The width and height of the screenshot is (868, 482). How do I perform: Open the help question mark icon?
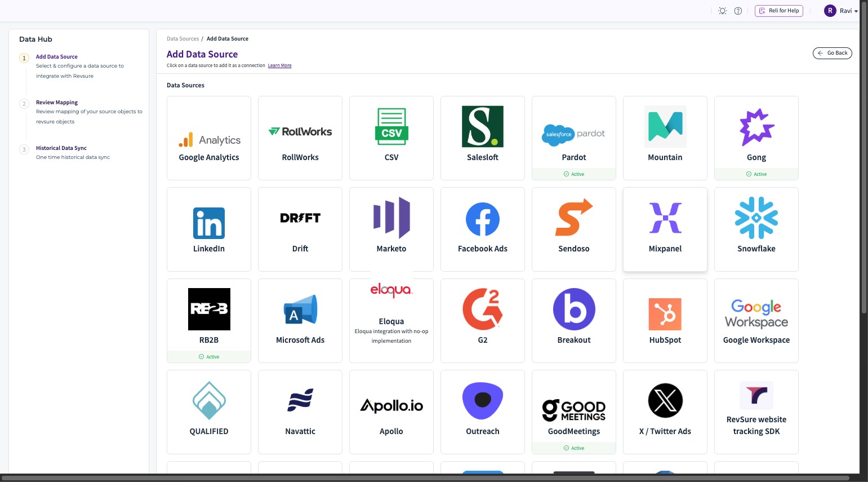(738, 11)
